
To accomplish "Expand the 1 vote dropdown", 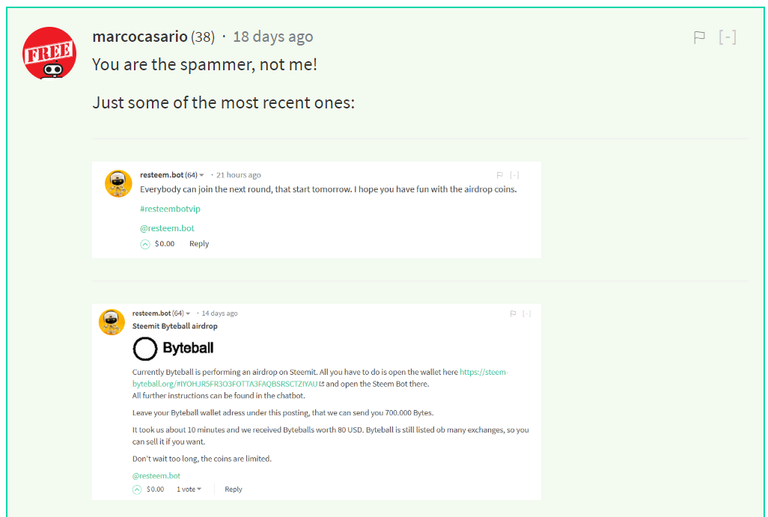I will tap(189, 489).
